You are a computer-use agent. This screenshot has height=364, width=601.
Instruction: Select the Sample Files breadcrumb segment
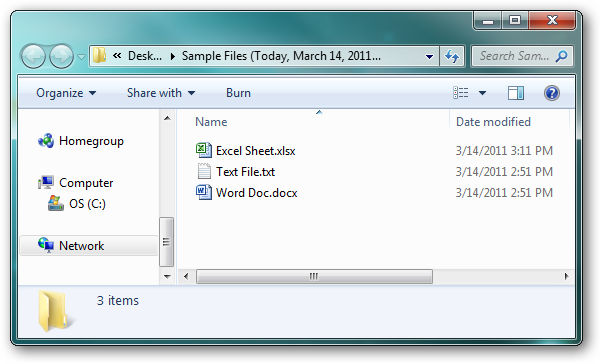click(x=281, y=56)
